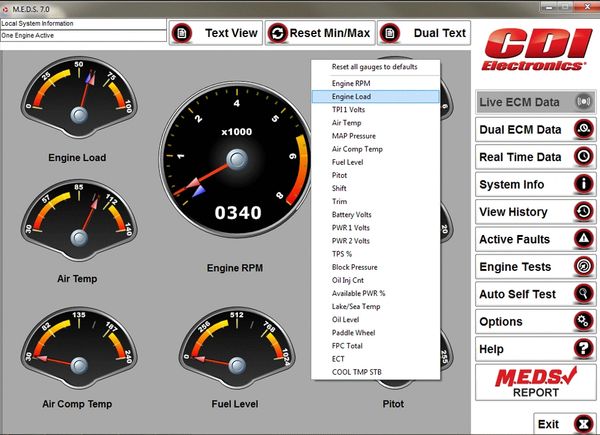Click the Engine RPM tachometer dial
Image resolution: width=600 pixels, height=435 pixels.
tap(237, 160)
